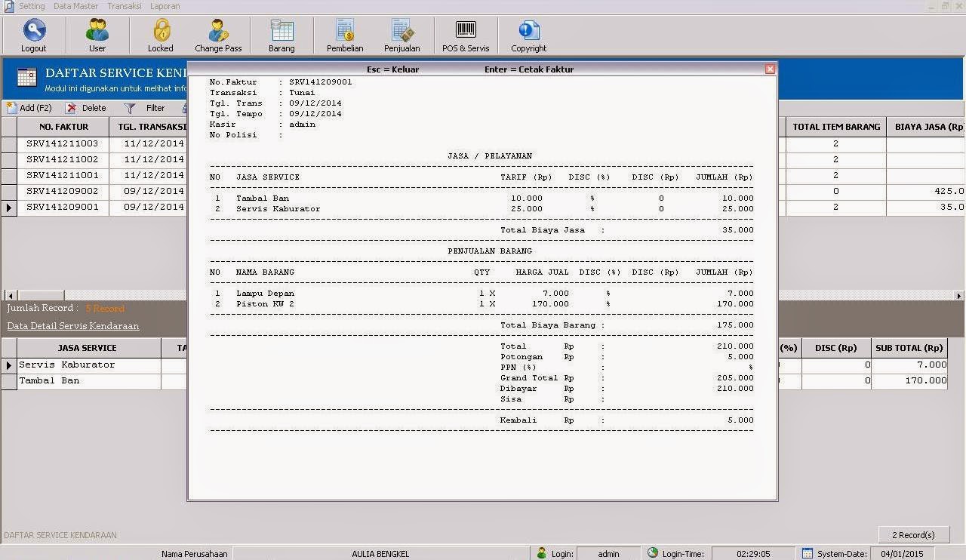Click the invoice number SRV141209001 in preview
This screenshot has height=560, width=966.
click(321, 82)
